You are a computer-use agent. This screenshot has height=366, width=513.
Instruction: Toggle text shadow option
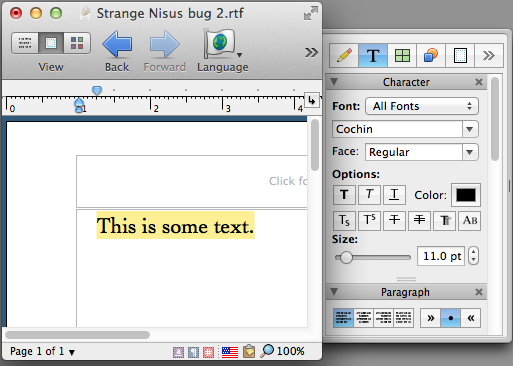[444, 221]
